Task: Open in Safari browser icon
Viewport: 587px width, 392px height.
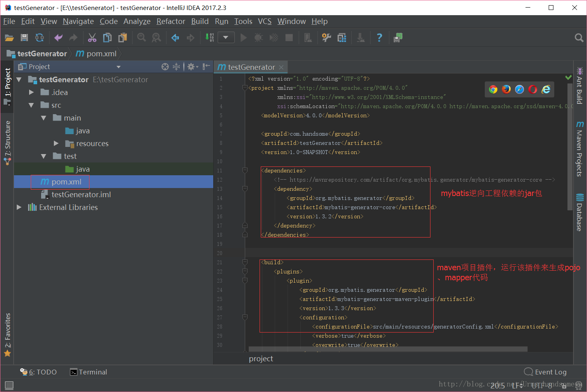Action: (x=520, y=89)
